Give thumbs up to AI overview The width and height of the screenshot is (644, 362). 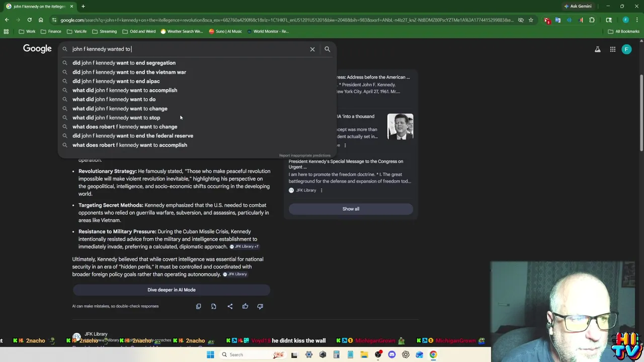(245, 306)
